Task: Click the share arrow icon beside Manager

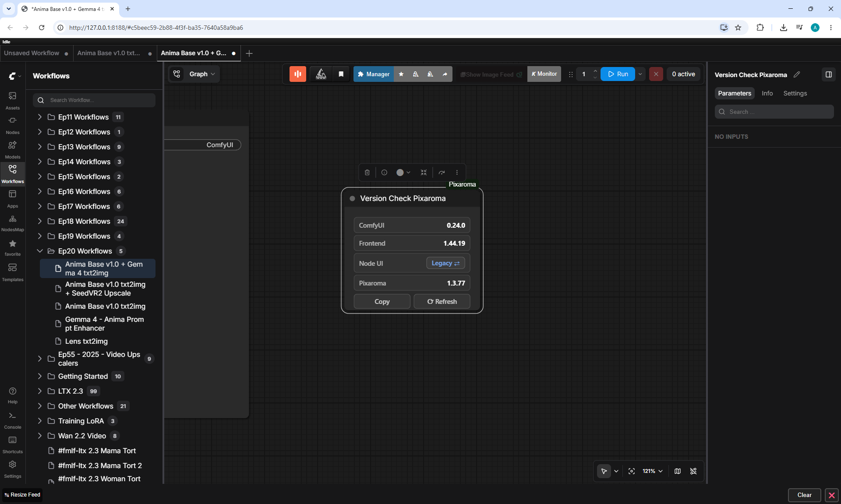Action: click(x=445, y=74)
